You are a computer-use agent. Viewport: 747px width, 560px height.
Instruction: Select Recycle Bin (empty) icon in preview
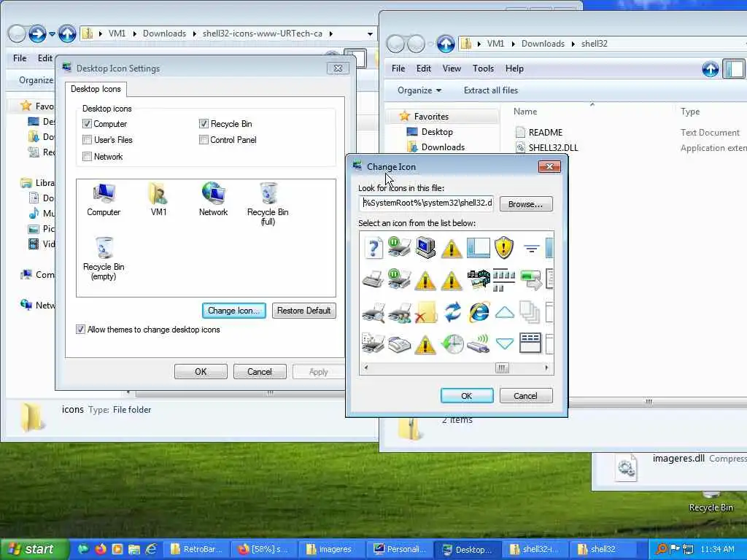tap(104, 259)
